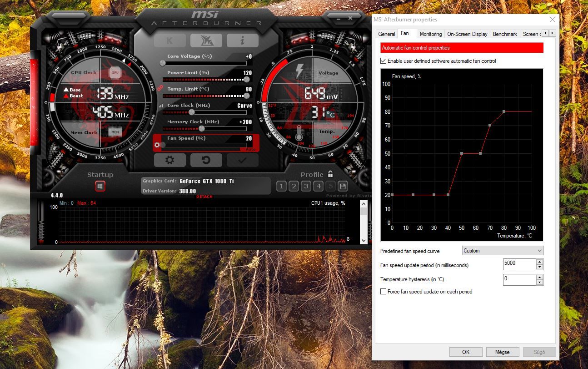588x369 pixels.
Task: Click the save profile floppy icon
Action: (343, 186)
